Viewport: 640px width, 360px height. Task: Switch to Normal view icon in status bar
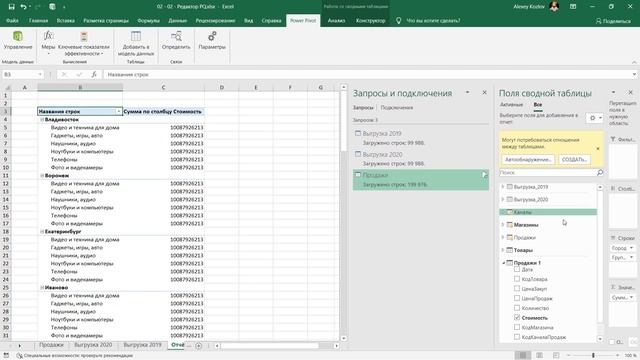click(x=522, y=355)
